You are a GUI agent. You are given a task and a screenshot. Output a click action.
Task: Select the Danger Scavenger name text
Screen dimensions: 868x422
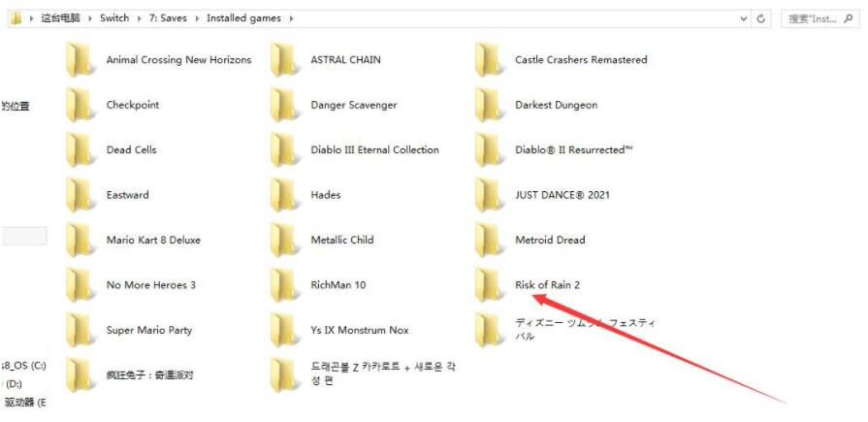(x=354, y=105)
